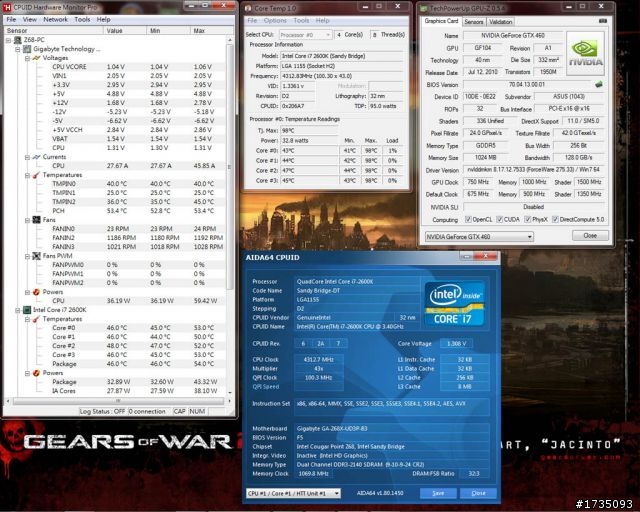The width and height of the screenshot is (640, 512).
Task: Click the motherboard Powers flame icon
Action: [36, 292]
